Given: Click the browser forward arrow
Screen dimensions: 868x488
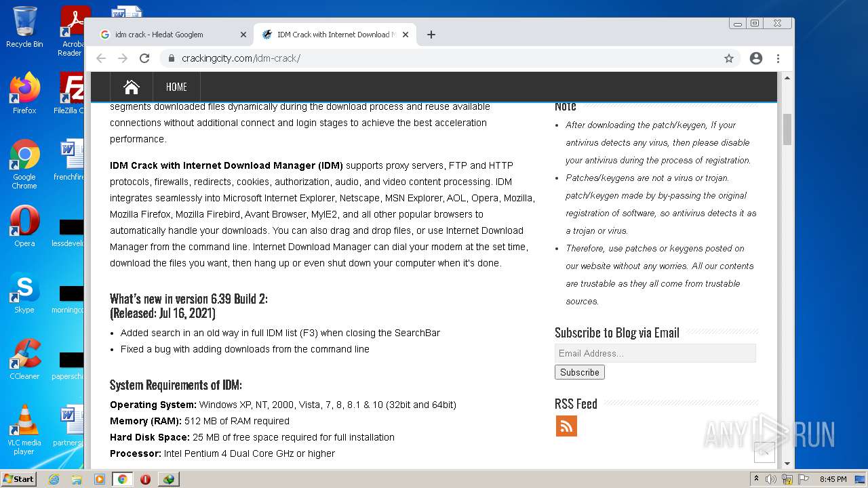Looking at the screenshot, I should coord(123,58).
